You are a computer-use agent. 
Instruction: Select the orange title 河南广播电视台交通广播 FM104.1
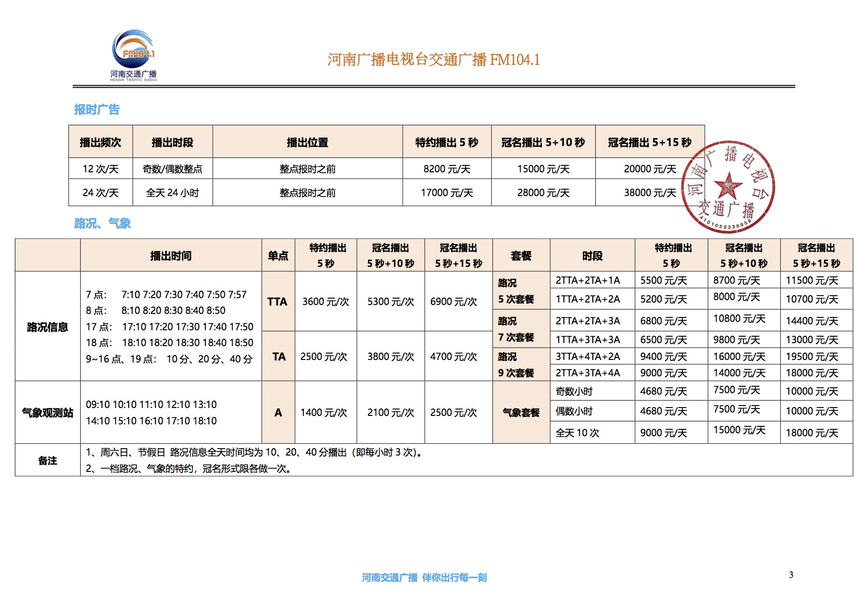click(433, 60)
